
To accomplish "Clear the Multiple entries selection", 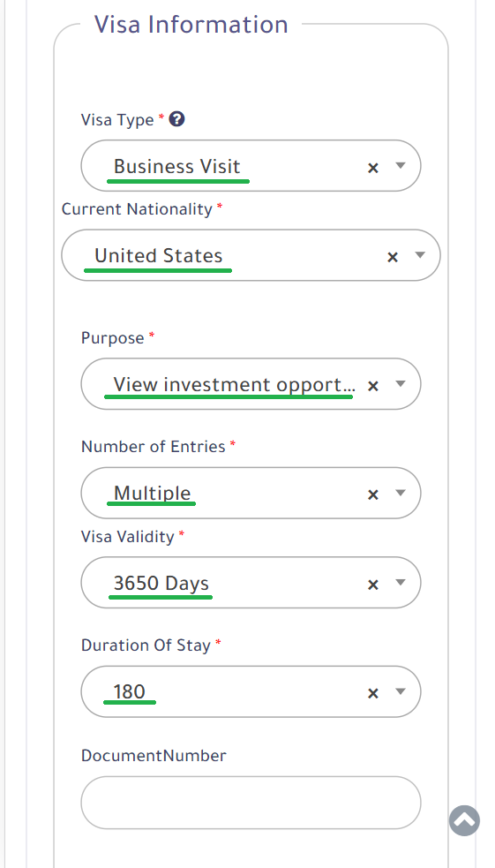I will click(373, 494).
